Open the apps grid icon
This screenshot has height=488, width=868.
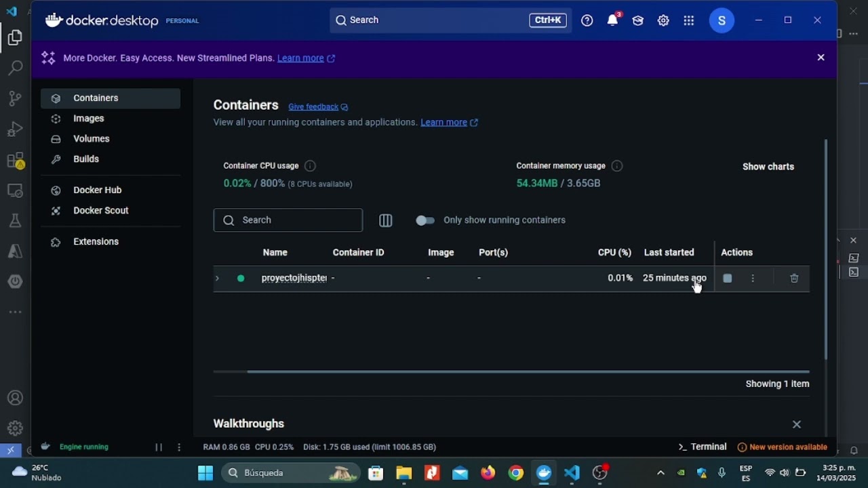(x=689, y=21)
